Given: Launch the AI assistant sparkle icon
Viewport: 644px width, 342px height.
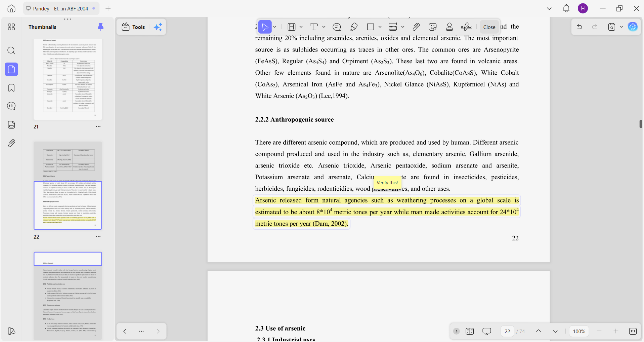Looking at the screenshot, I should [x=158, y=27].
